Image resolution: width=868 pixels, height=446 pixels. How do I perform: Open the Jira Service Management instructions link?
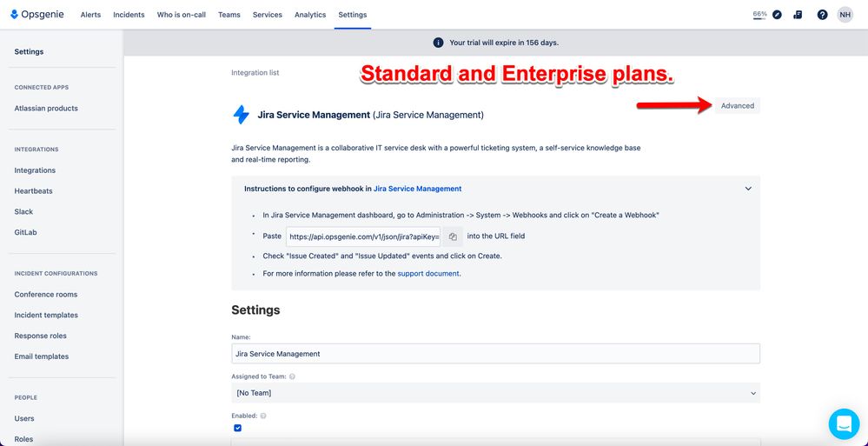[417, 189]
